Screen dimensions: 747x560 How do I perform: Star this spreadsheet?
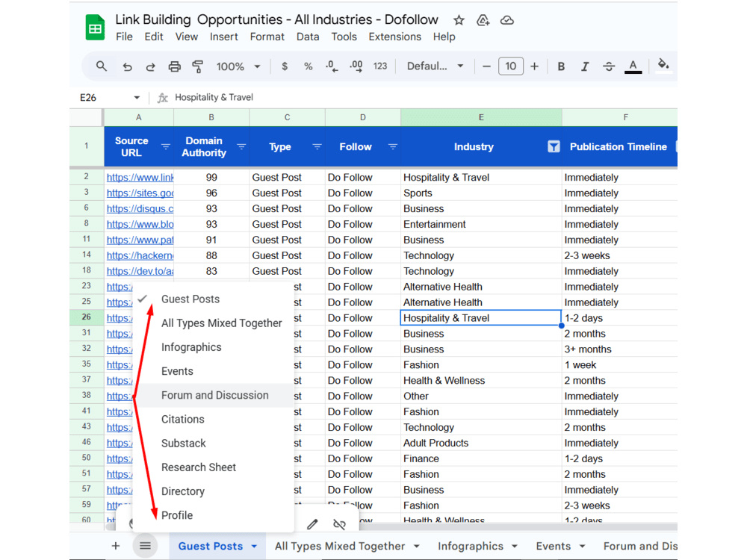point(459,20)
